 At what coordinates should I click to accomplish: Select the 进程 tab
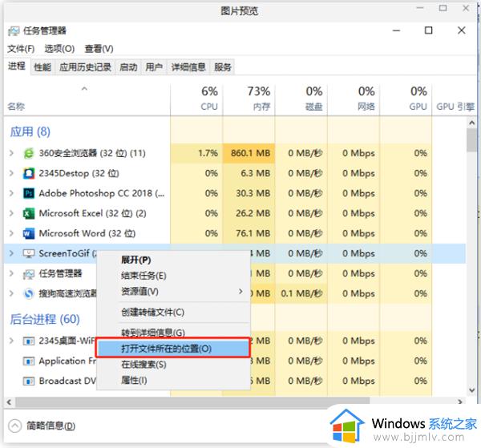(17, 66)
